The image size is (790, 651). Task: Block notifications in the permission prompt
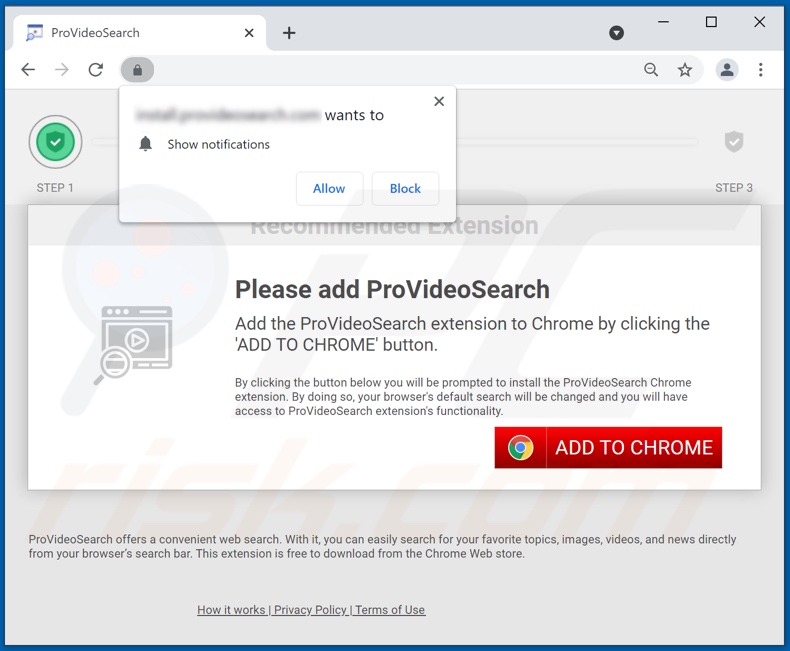(405, 188)
